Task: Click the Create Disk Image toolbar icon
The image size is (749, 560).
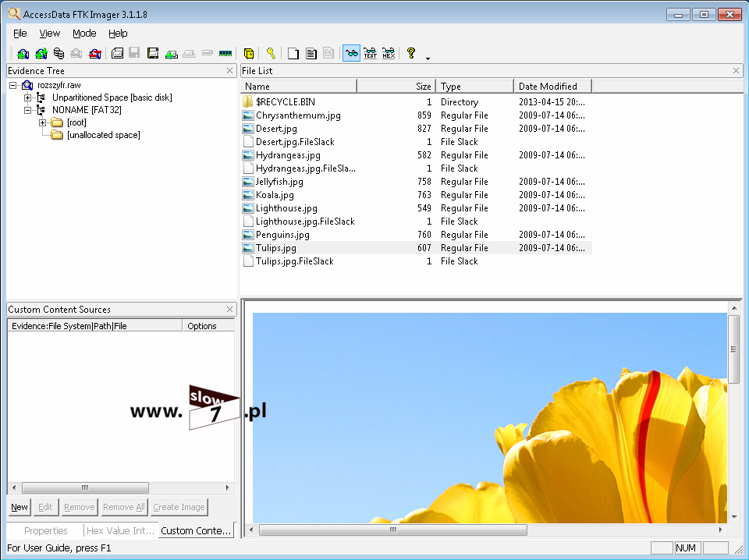Action: pyautogui.click(x=117, y=54)
